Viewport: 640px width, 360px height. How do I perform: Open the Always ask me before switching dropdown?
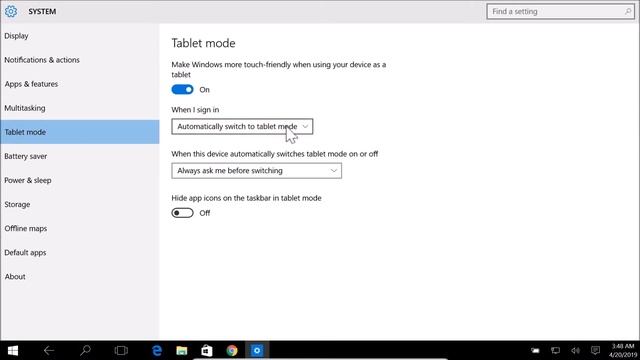[x=256, y=171]
